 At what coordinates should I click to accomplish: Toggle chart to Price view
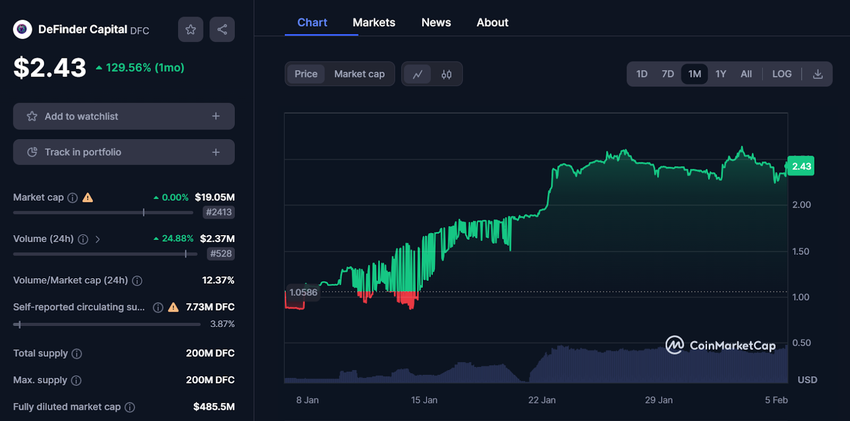(x=306, y=74)
